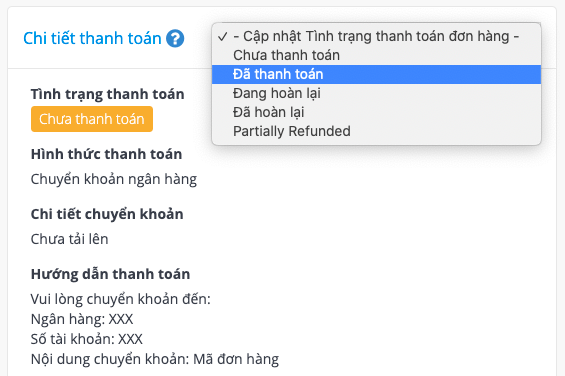This screenshot has height=376, width=565.
Task: Click the "Tình trạng thanh toán" label
Action: coord(107,94)
